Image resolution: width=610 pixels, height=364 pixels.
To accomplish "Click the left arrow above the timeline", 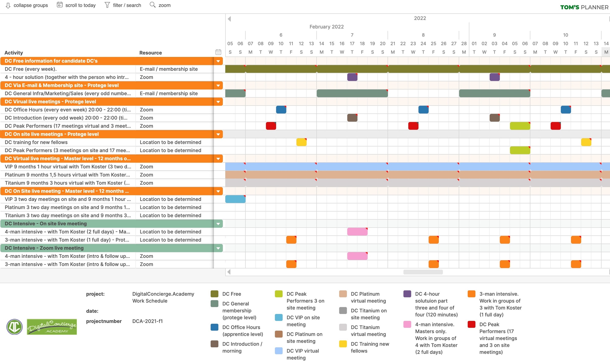I will click(229, 19).
